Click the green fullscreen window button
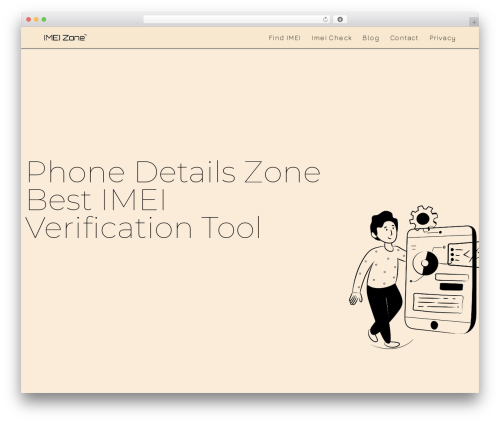The width and height of the screenshot is (500, 423). [44, 19]
